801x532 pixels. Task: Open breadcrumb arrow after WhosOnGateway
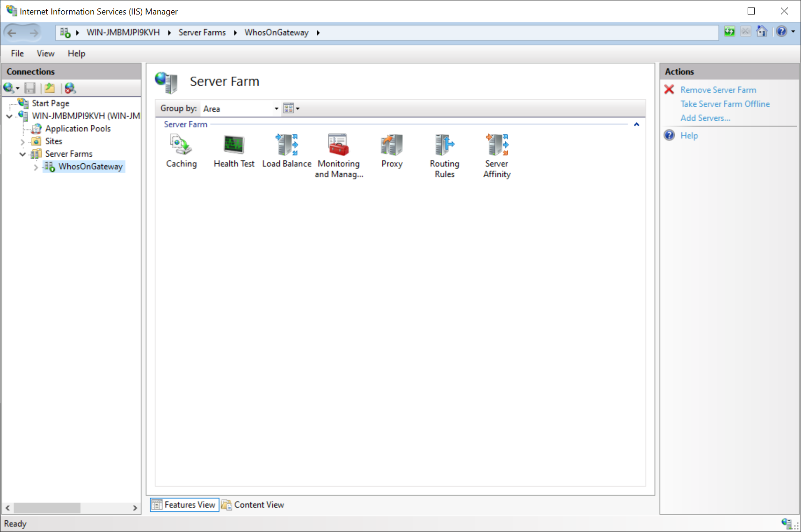coord(318,32)
